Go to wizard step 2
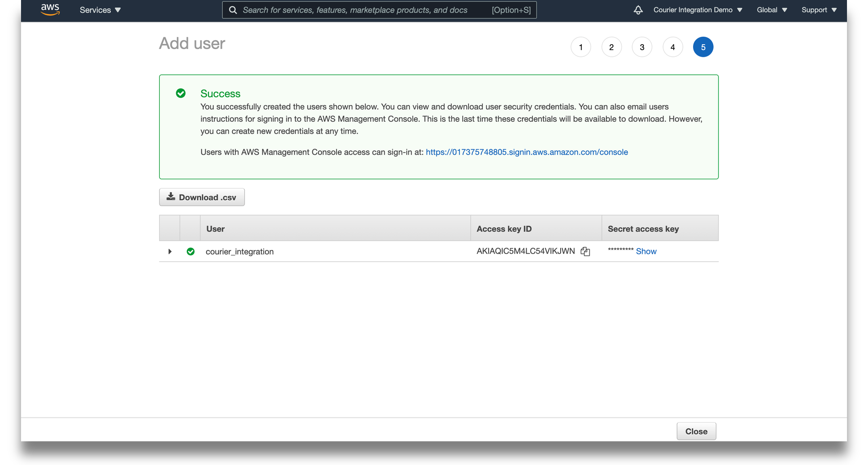The height and width of the screenshot is (465, 868). point(611,47)
